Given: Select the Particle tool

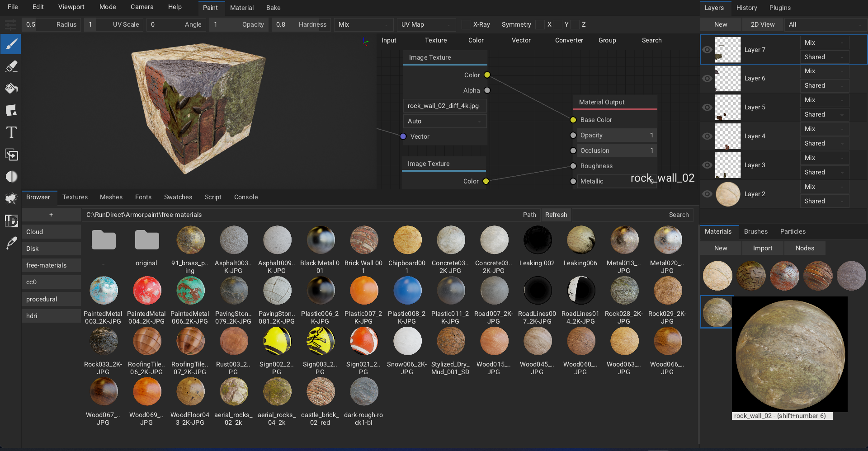Looking at the screenshot, I should click(x=10, y=199).
